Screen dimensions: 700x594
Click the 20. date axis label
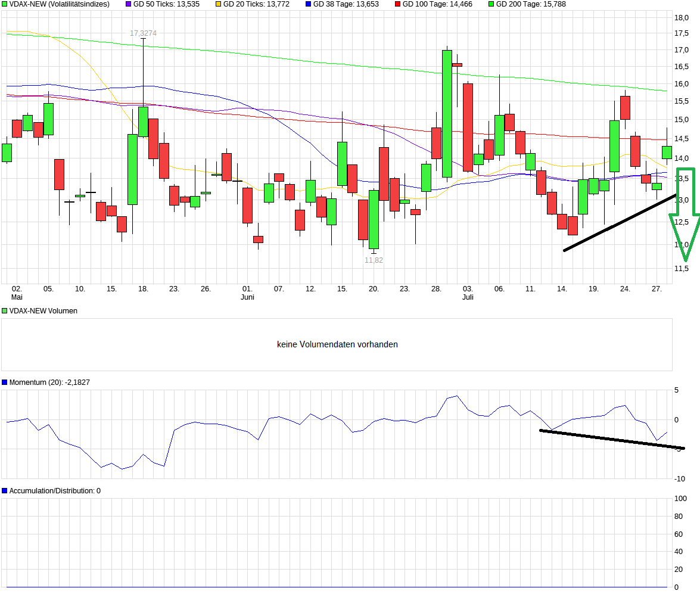coord(374,289)
